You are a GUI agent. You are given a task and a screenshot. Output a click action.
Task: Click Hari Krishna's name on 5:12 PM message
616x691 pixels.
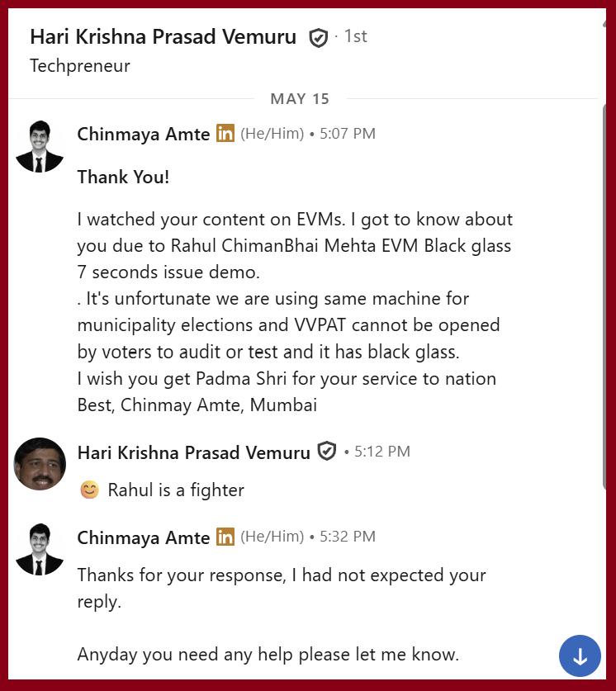tap(193, 452)
